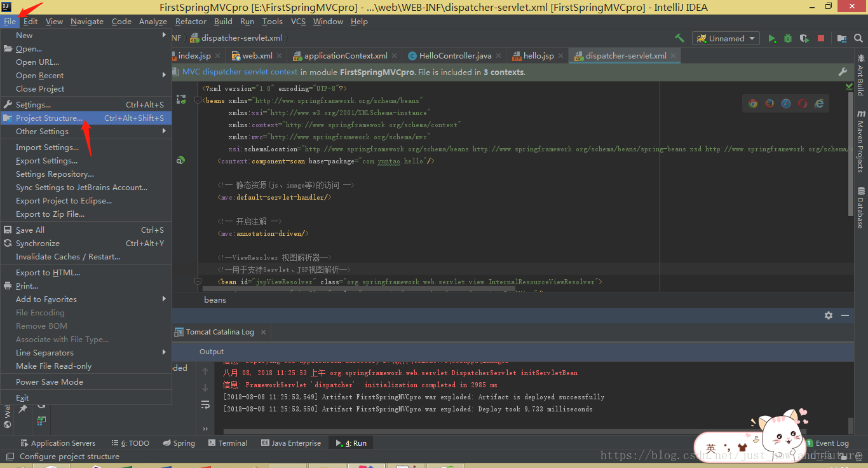This screenshot has height=468, width=868.
Task: Collapse the beans tag fold marker
Action: pyautogui.click(x=198, y=100)
